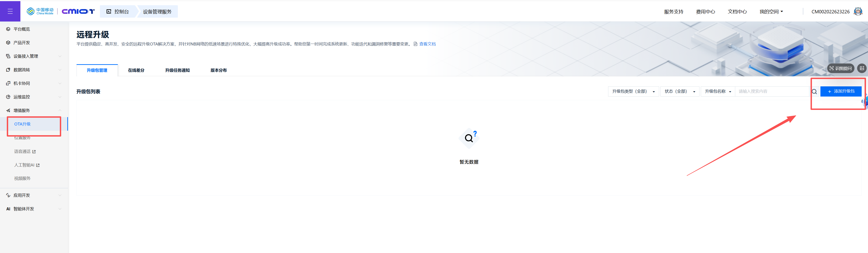Open the 状态 filter dropdown
Screen dimensions: 868x253
coord(679,92)
